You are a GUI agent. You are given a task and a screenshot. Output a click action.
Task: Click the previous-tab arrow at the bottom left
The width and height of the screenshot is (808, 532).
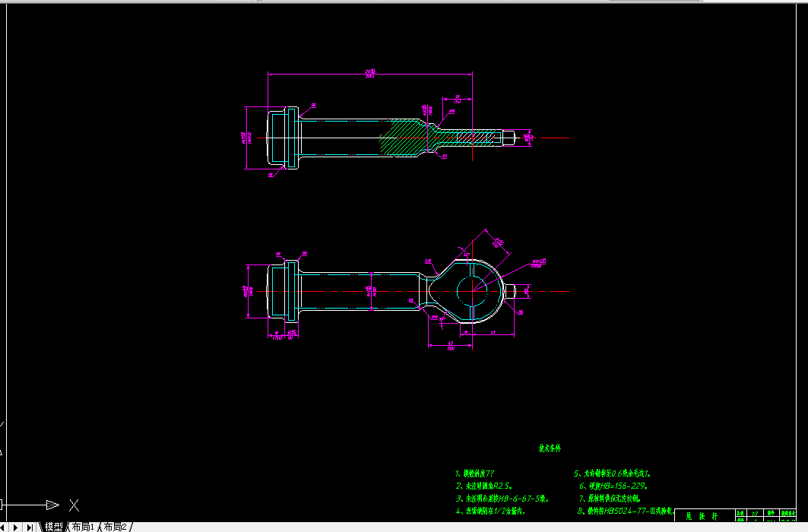(x=4, y=527)
